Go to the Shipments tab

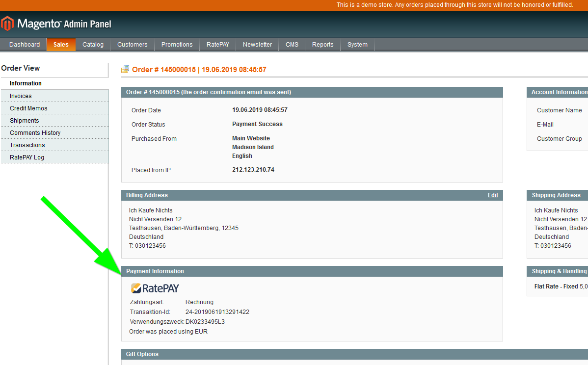tap(24, 121)
